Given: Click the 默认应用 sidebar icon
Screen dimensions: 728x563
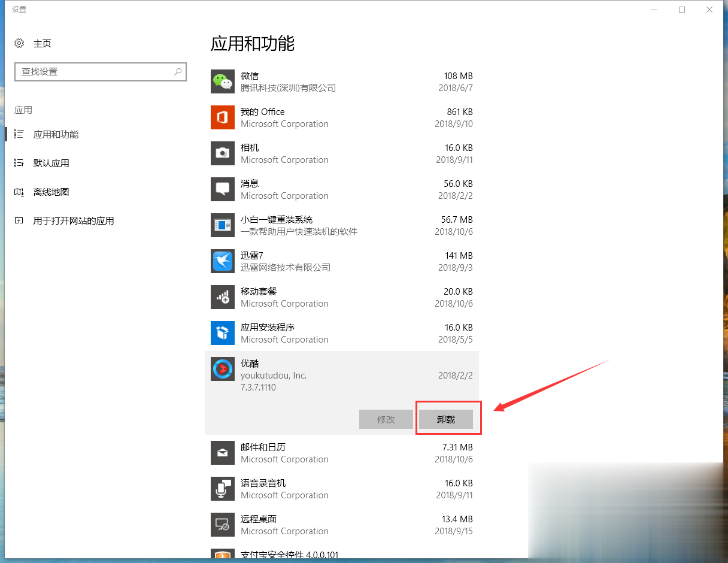Looking at the screenshot, I should pos(19,163).
